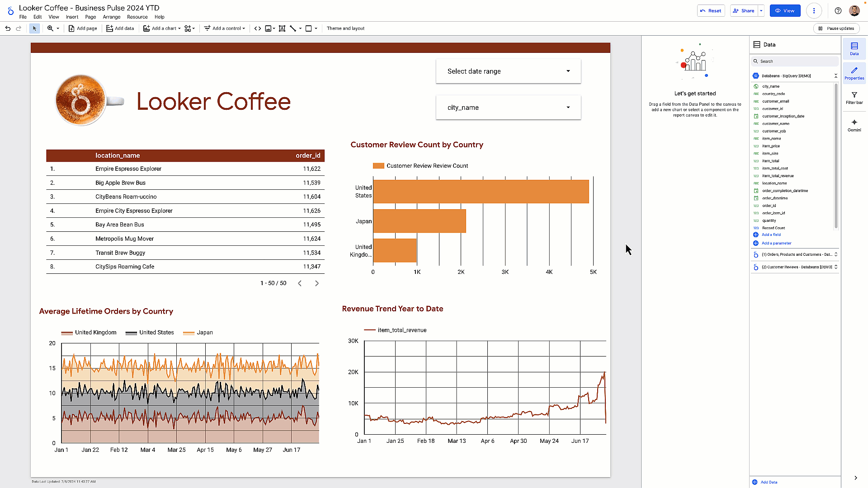The image size is (868, 488).
Task: Open the Help menu
Action: [160, 17]
